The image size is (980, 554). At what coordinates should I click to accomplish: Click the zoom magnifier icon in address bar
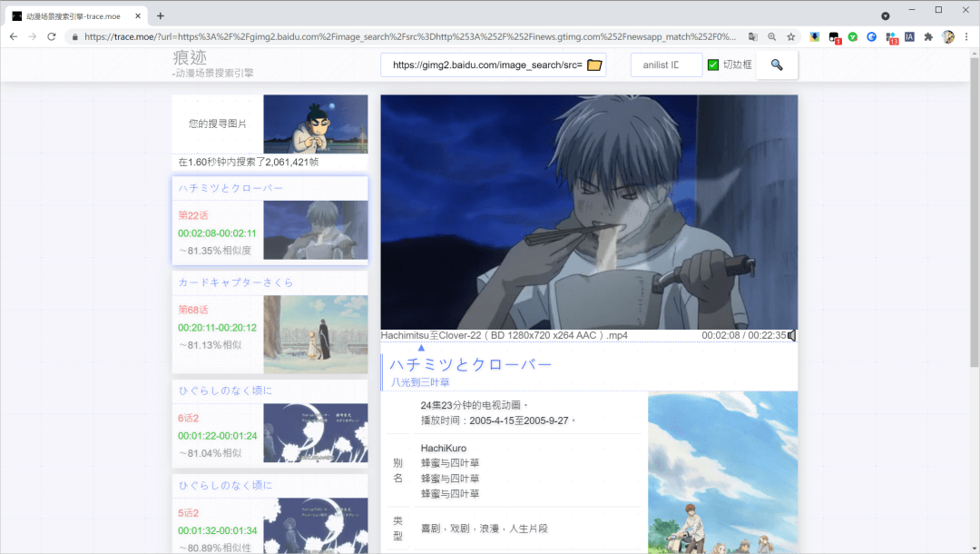pyautogui.click(x=772, y=37)
